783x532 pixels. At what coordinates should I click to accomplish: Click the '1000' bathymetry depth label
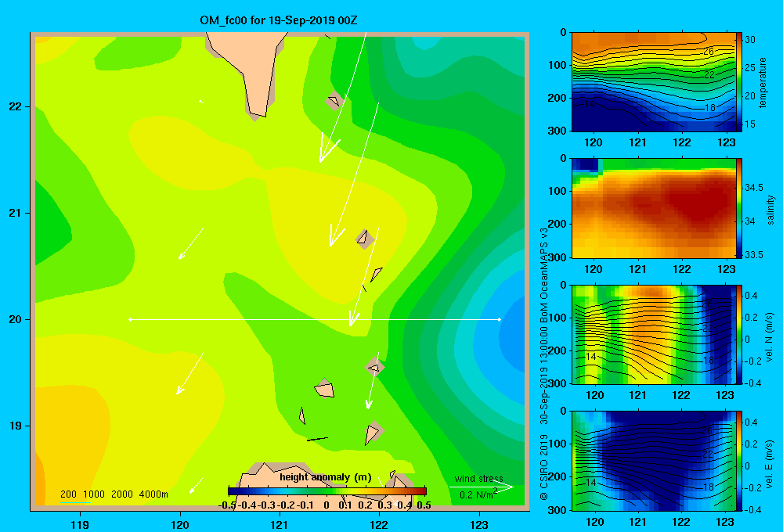click(94, 494)
